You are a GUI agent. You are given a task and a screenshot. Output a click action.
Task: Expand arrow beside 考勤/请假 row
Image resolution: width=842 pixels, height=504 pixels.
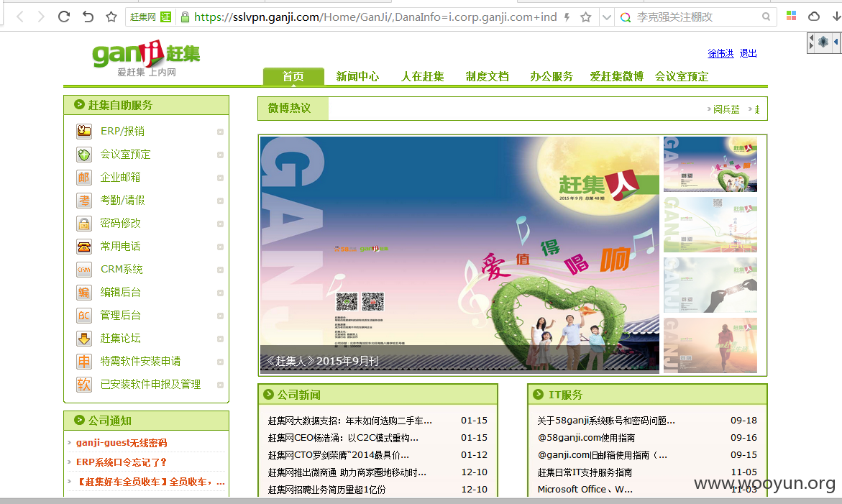(x=220, y=201)
